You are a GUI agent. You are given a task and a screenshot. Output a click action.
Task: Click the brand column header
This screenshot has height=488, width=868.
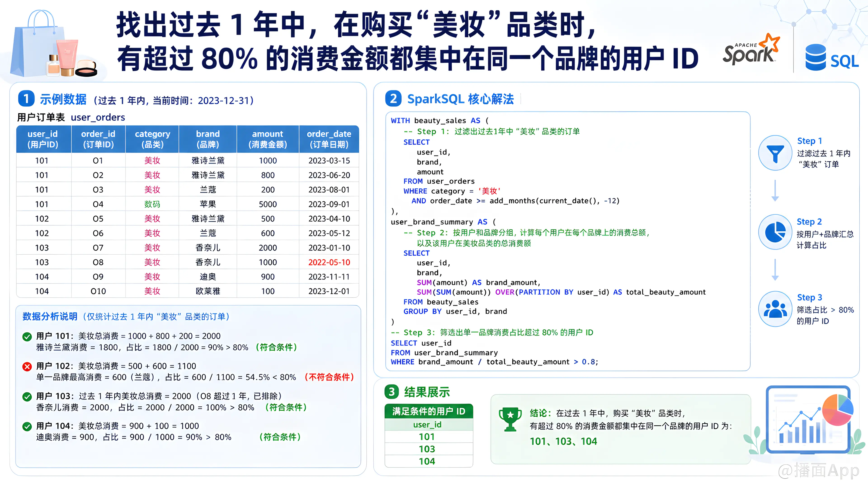coord(208,139)
